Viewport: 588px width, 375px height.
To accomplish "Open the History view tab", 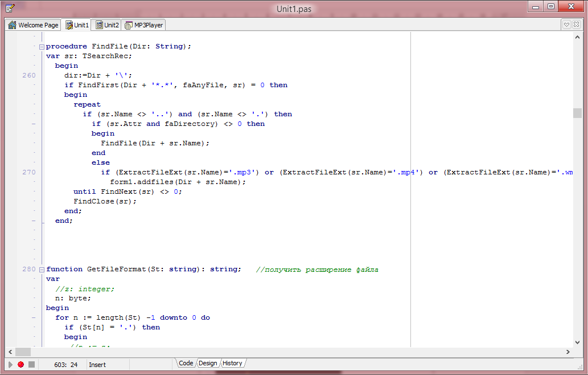I will click(x=232, y=363).
